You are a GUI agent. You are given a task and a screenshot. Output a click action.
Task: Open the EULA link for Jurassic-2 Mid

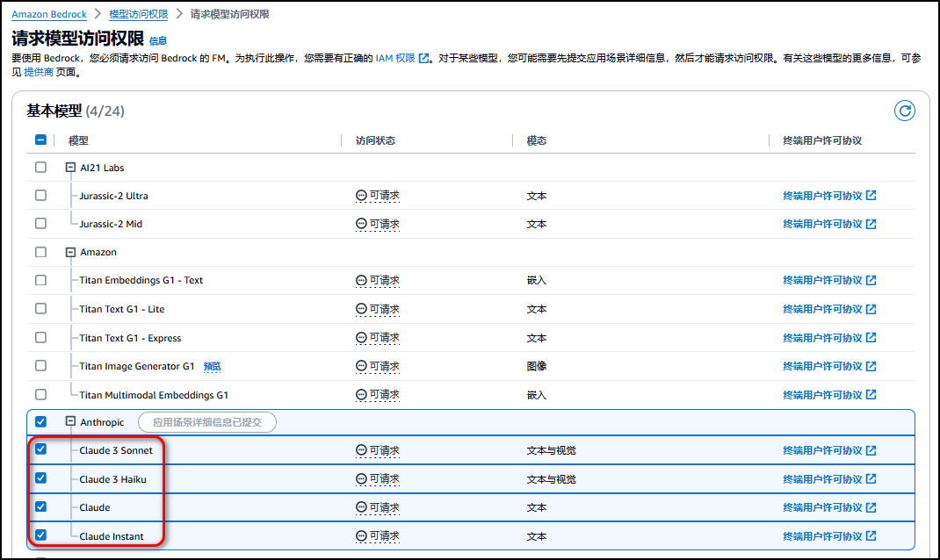[829, 224]
